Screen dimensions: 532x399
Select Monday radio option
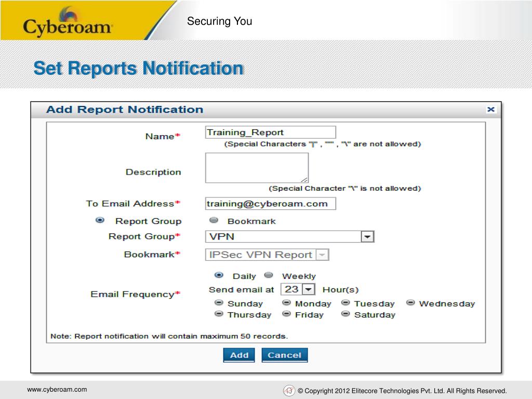[286, 303]
